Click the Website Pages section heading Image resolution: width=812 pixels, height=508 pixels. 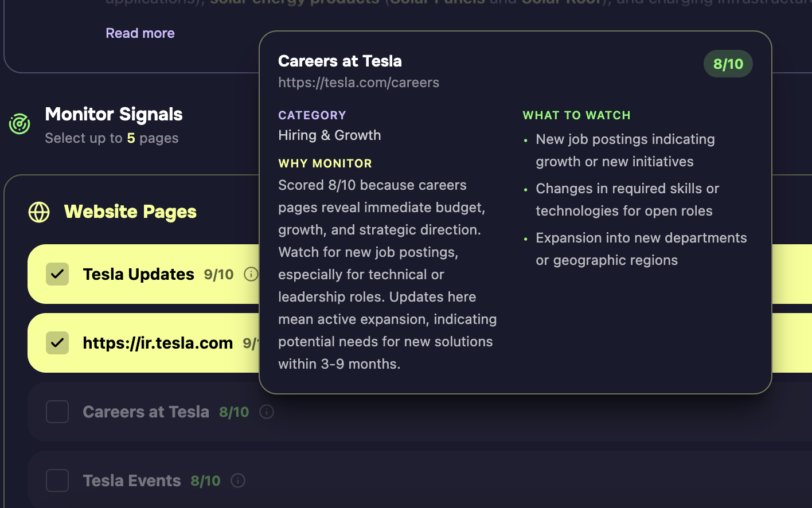click(x=130, y=212)
